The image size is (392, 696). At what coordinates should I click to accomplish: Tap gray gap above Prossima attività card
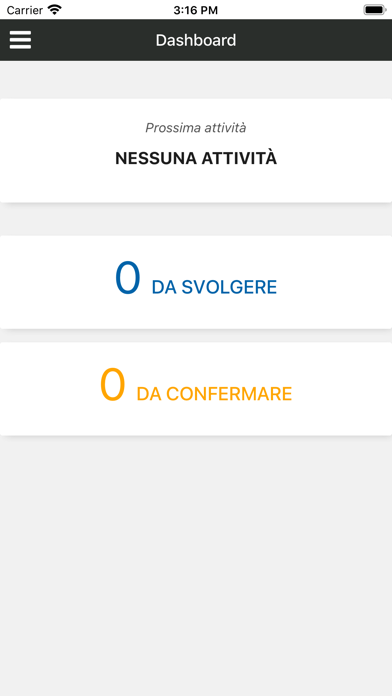196,80
